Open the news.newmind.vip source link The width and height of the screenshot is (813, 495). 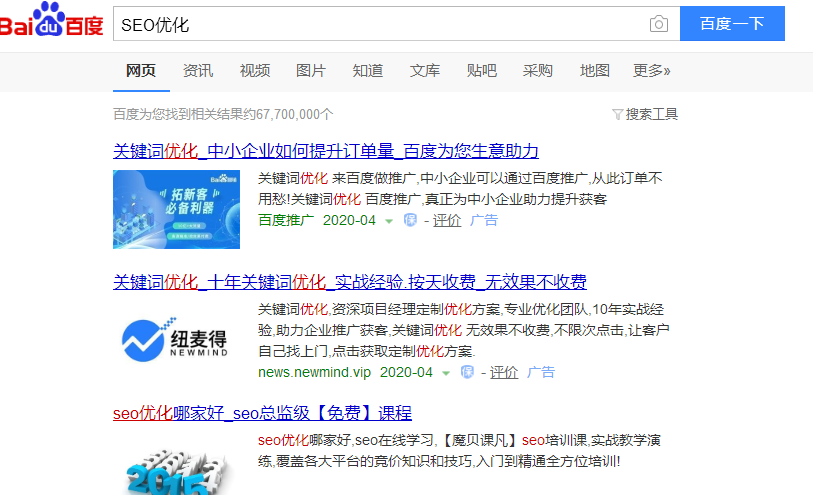314,372
